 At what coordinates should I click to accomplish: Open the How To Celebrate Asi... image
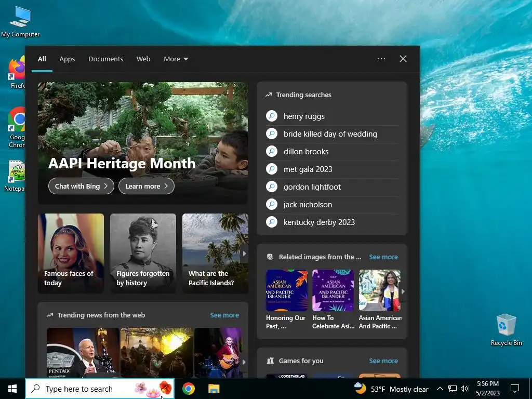pyautogui.click(x=333, y=290)
